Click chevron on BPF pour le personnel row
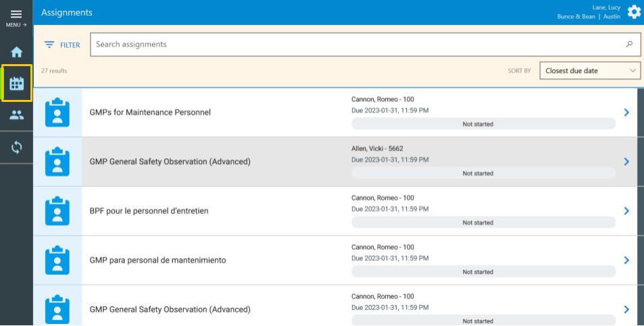 [626, 211]
